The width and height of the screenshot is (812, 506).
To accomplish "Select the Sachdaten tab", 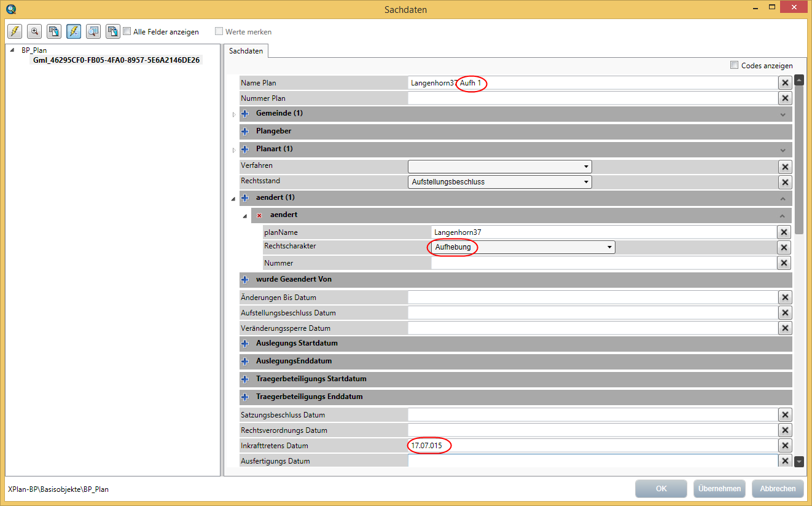I will 246,51.
